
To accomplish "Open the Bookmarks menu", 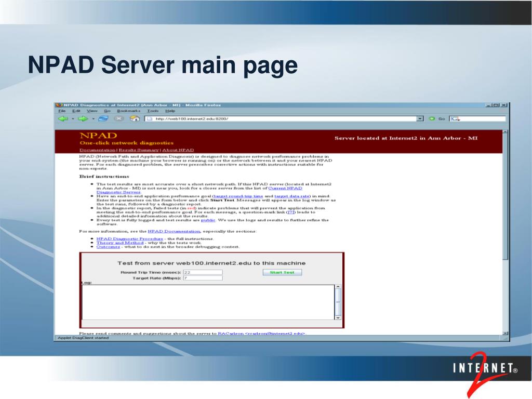I will tap(129, 111).
